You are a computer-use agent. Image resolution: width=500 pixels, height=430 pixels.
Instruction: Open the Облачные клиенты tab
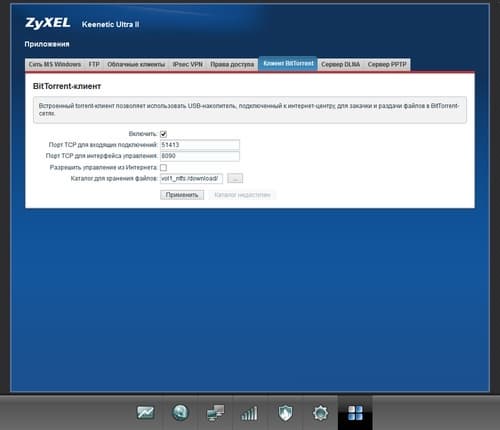pos(136,64)
